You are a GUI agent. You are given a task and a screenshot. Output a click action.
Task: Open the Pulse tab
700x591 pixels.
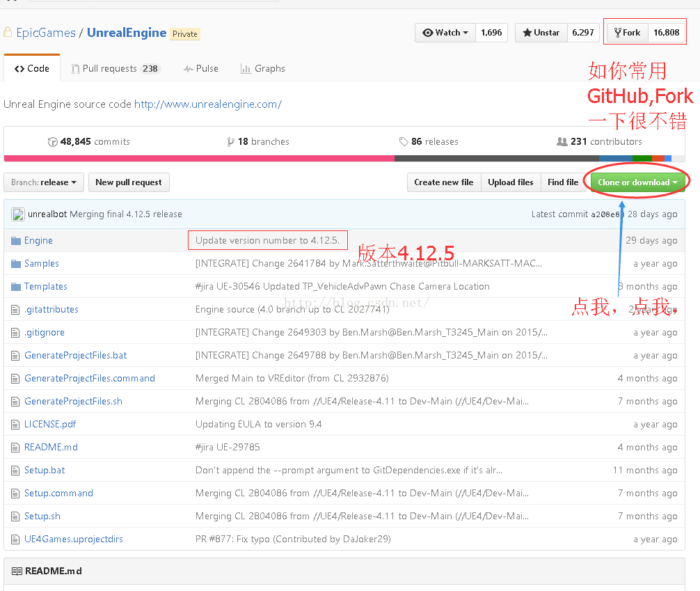[x=201, y=69]
